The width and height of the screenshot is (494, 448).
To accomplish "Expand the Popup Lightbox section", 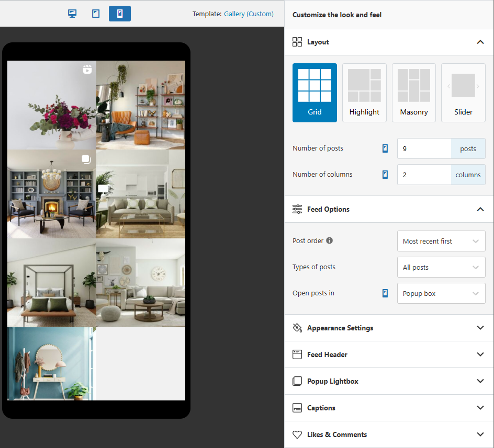I will [x=480, y=381].
